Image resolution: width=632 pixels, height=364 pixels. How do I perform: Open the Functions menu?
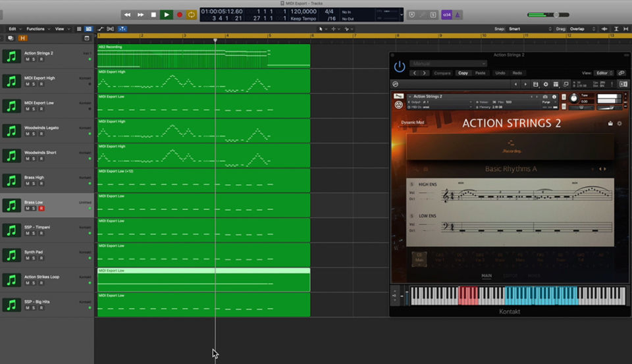tap(38, 29)
